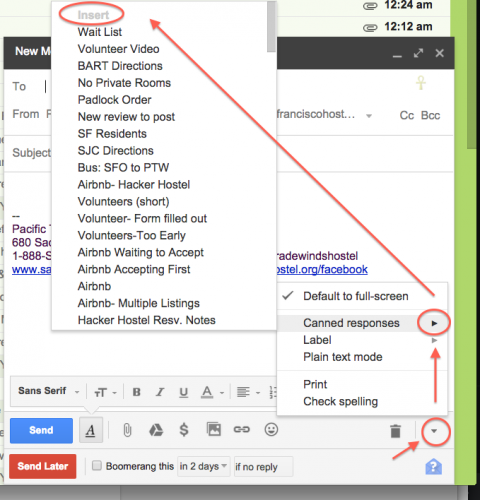Pop out compose window to full-screen

[x=418, y=53]
